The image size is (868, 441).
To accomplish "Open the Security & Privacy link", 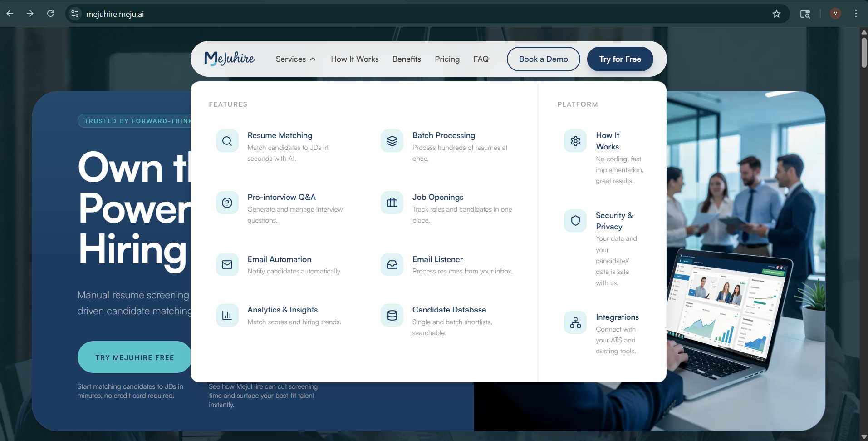I will pyautogui.click(x=614, y=221).
